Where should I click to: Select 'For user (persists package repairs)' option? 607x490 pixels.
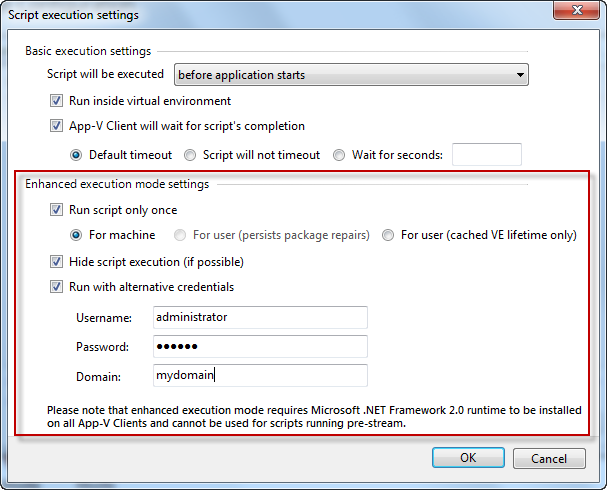point(180,235)
